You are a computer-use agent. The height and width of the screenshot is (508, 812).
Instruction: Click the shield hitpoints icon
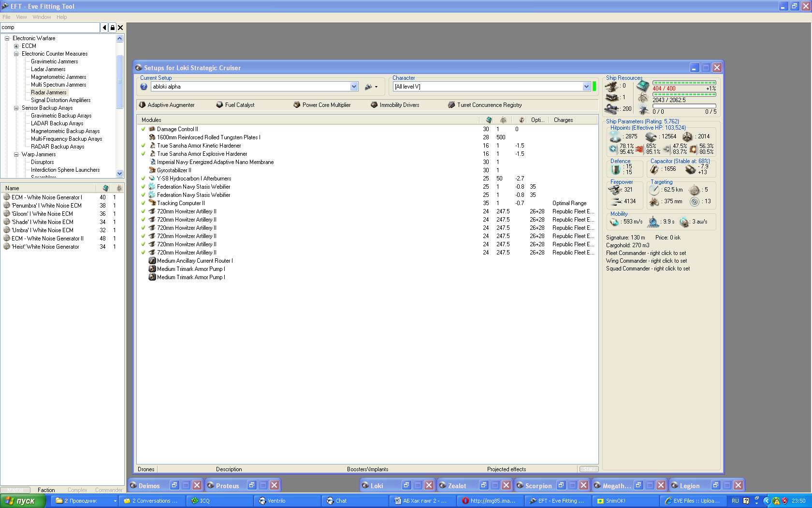click(x=615, y=136)
